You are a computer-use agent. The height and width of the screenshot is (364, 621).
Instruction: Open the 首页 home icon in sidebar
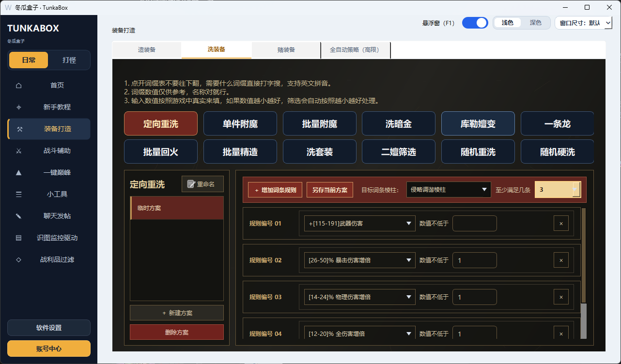coord(19,86)
